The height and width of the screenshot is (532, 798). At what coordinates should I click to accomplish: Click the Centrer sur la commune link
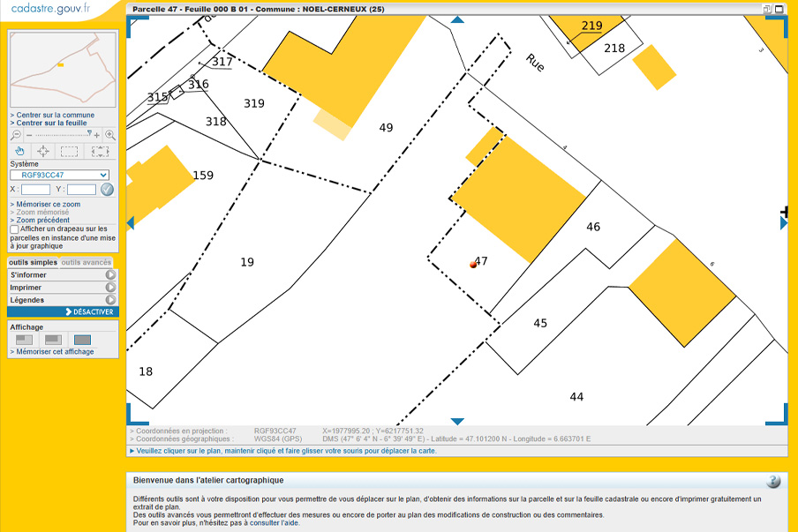tap(55, 115)
